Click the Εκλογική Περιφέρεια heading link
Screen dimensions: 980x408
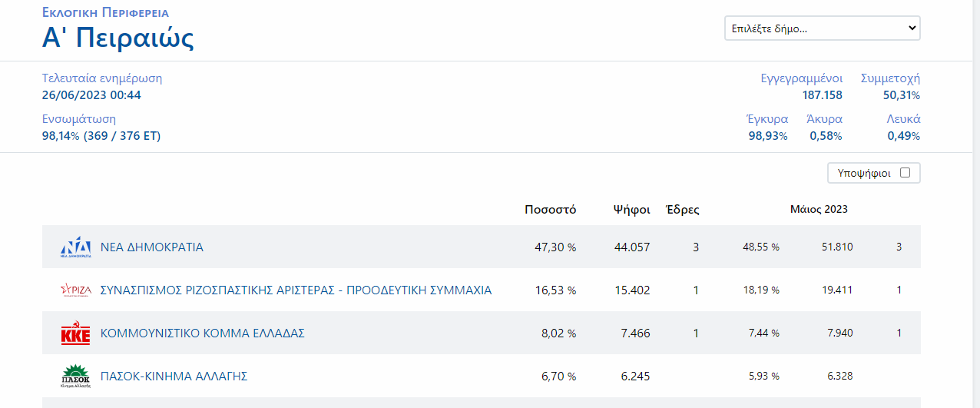click(x=105, y=13)
